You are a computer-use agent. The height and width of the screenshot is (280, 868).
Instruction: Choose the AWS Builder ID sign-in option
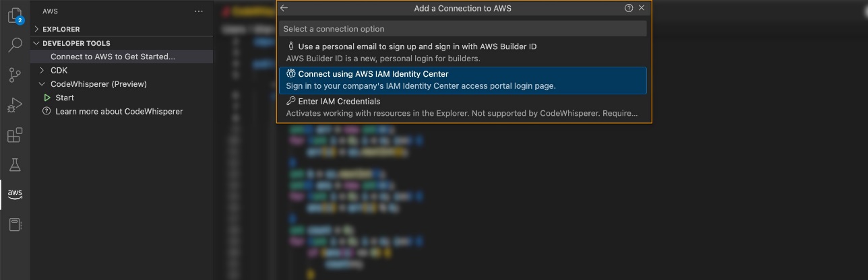(x=463, y=53)
